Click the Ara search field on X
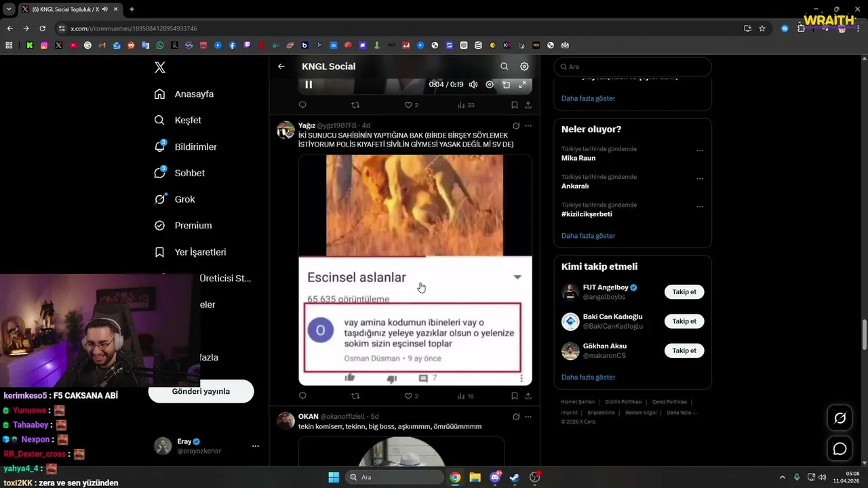Viewport: 868px width, 488px height. click(633, 67)
